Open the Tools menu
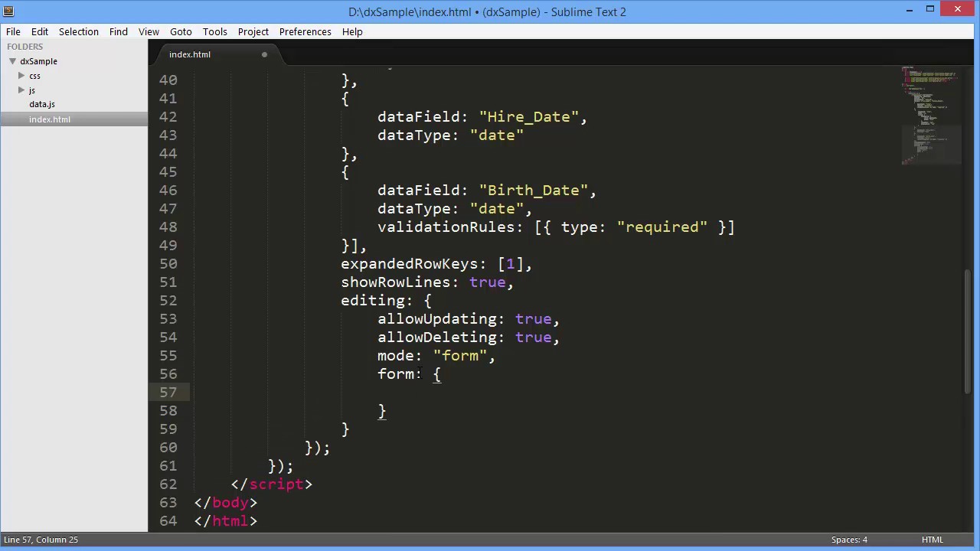This screenshot has height=551, width=980. [x=215, y=31]
